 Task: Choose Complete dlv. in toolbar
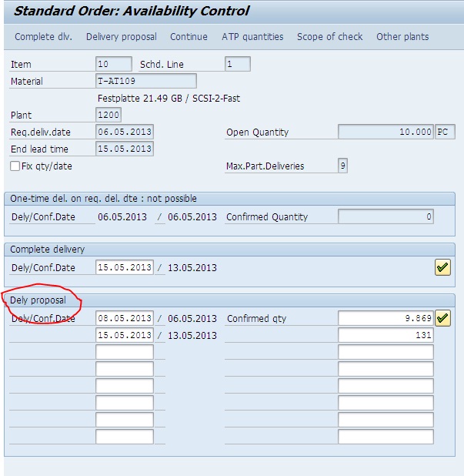pos(43,37)
